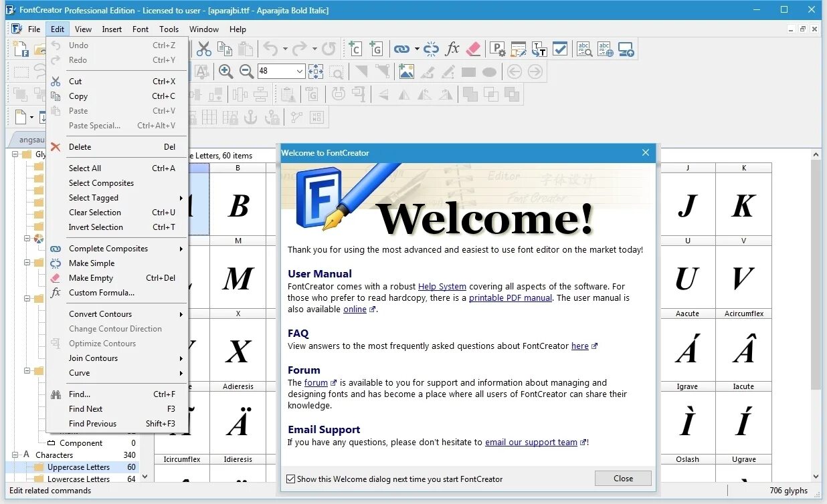Open the zoom level 48 combo box
This screenshot has height=504, width=827.
click(x=281, y=71)
